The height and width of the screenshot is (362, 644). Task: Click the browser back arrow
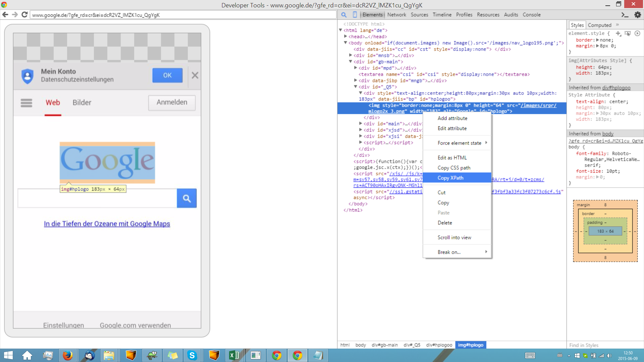coord(5,15)
